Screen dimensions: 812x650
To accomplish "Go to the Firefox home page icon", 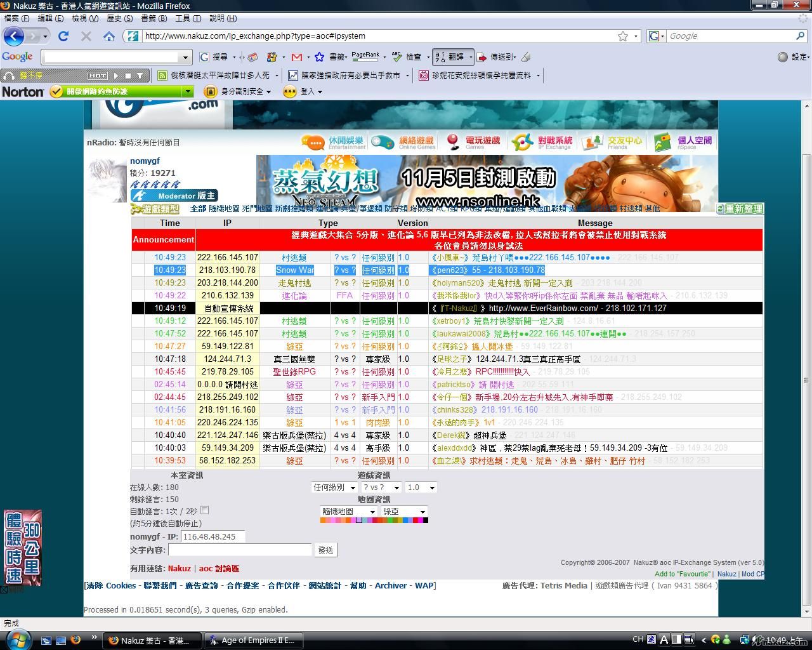I will pyautogui.click(x=109, y=36).
